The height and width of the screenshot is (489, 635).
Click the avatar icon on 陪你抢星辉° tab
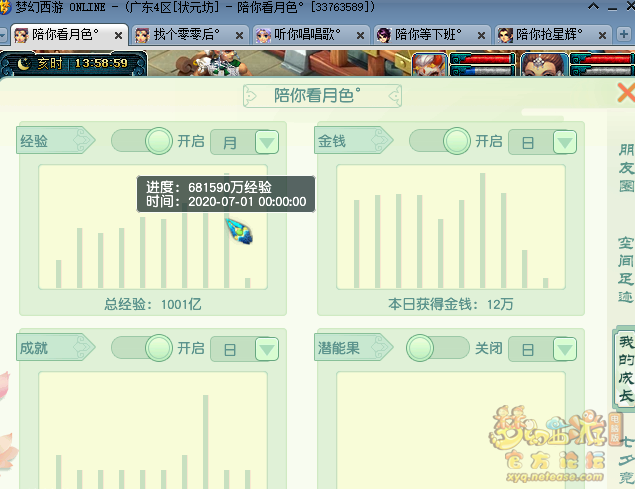coord(505,36)
